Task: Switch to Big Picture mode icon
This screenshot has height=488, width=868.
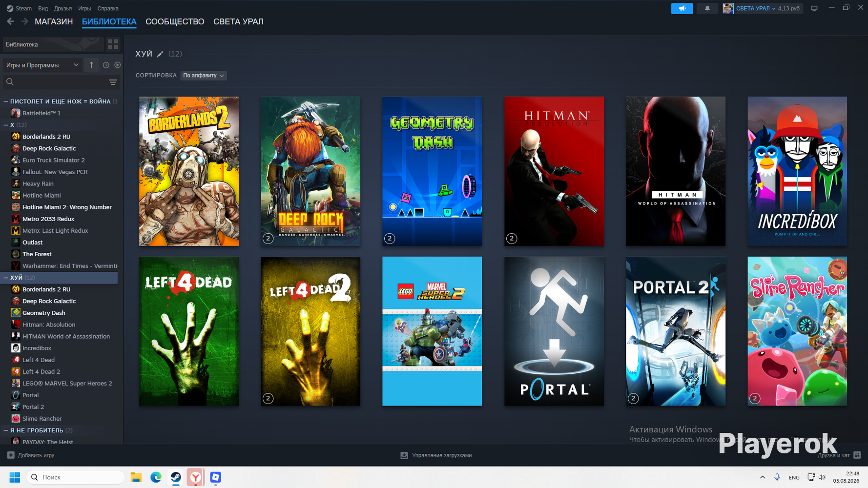Action: [814, 8]
